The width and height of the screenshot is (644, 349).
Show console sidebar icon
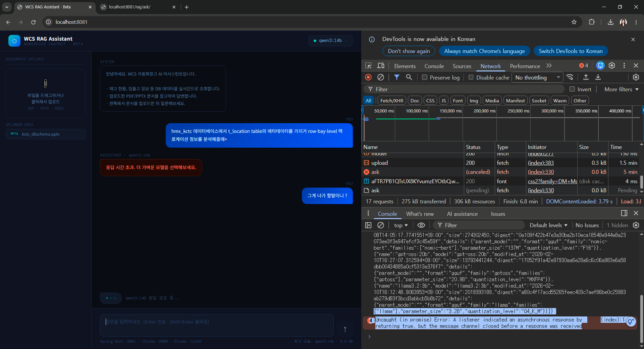368,225
